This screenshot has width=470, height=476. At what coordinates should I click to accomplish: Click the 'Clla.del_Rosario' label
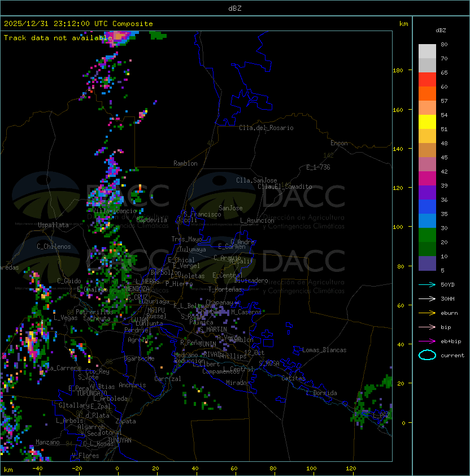266,128
